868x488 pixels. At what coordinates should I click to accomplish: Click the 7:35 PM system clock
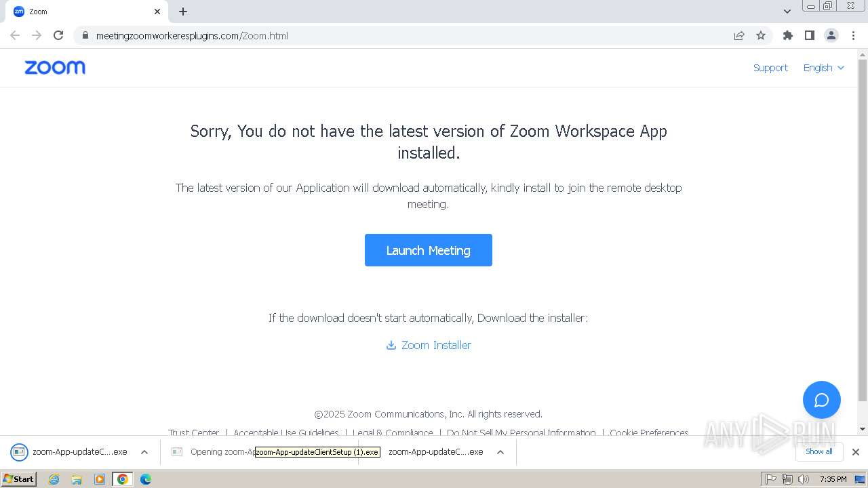pos(833,479)
